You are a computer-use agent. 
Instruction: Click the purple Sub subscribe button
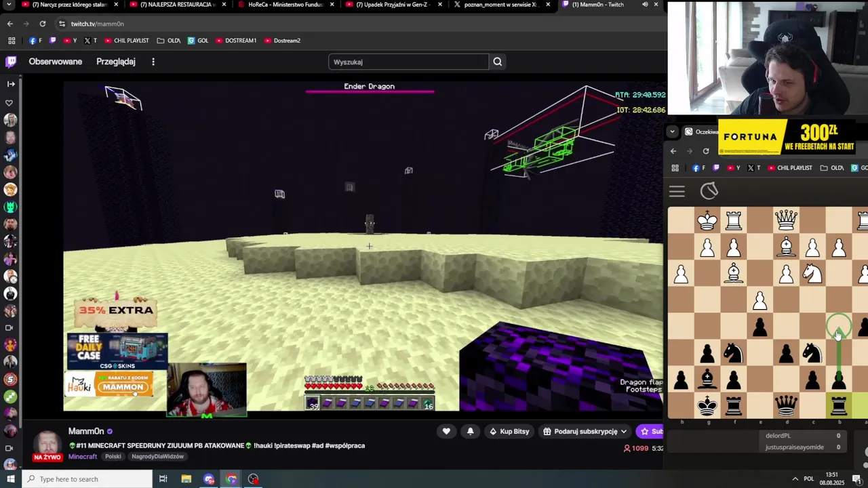[651, 431]
